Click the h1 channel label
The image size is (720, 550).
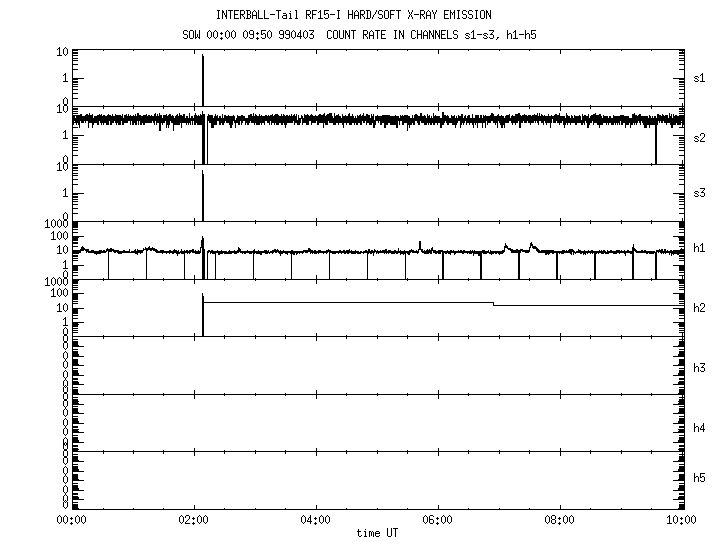[x=699, y=249]
